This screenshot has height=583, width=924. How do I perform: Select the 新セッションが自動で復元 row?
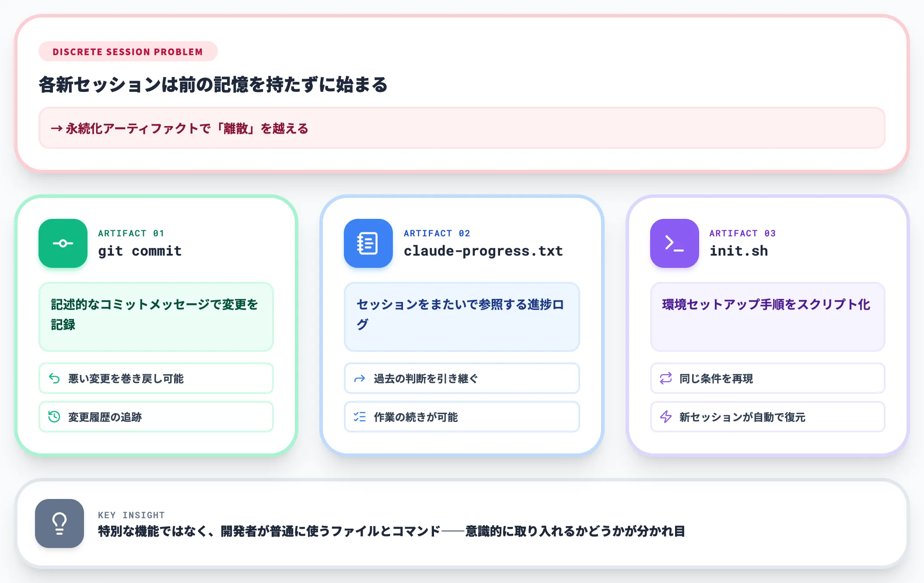pyautogui.click(x=767, y=417)
